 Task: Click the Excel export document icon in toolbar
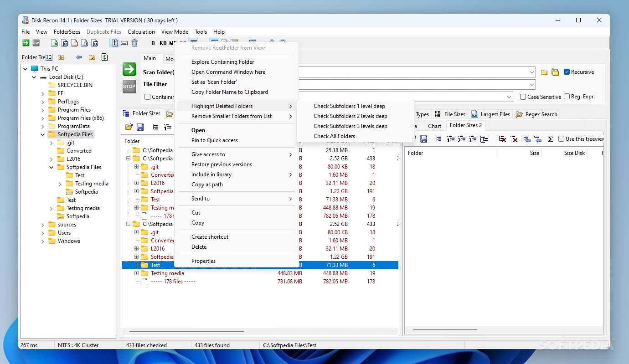click(x=55, y=43)
